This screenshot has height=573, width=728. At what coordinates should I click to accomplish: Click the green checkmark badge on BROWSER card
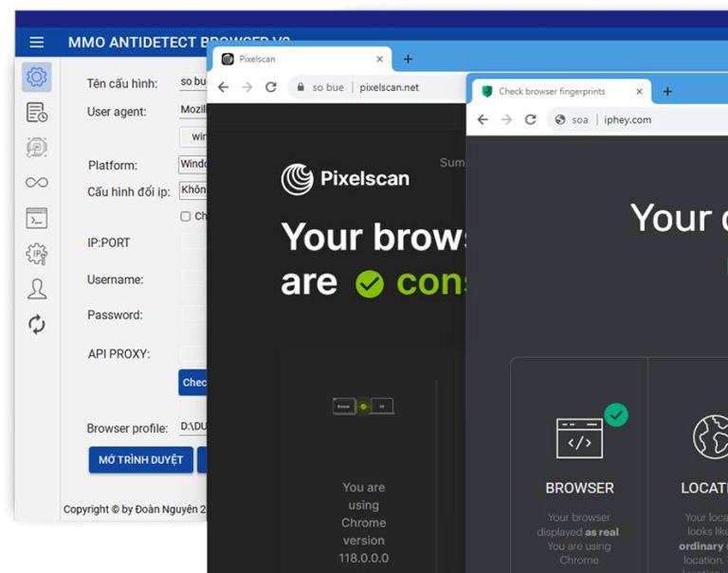(616, 415)
